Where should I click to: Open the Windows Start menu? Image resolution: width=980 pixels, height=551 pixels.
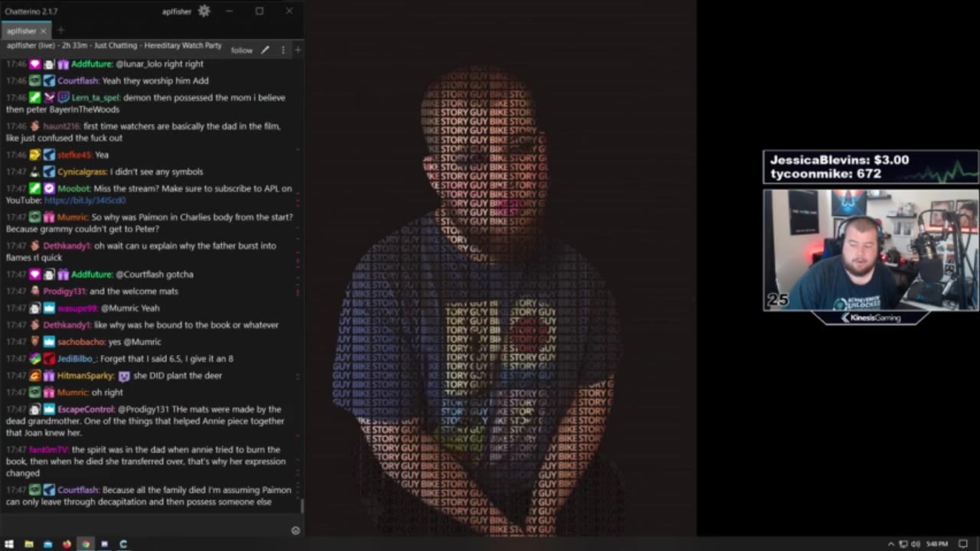[x=9, y=544]
